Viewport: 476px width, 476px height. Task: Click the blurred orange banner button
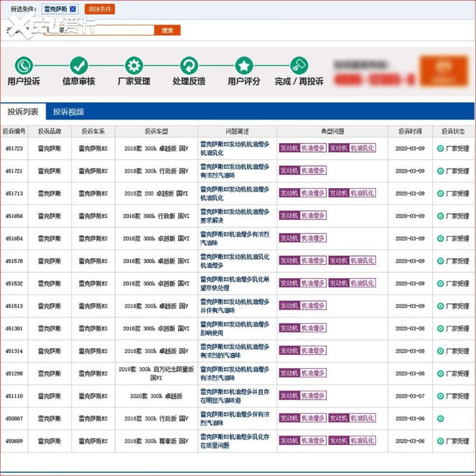pos(443,71)
